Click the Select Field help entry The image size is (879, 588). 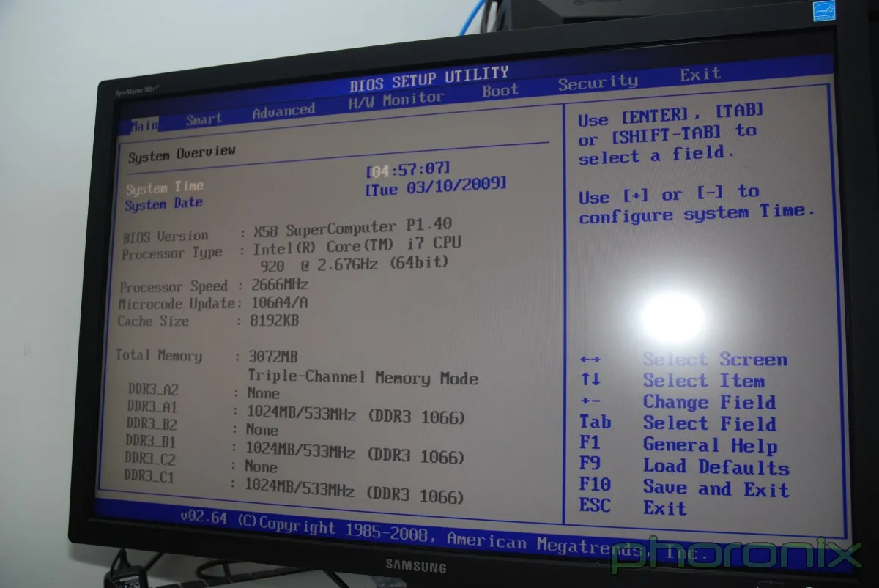pos(709,423)
